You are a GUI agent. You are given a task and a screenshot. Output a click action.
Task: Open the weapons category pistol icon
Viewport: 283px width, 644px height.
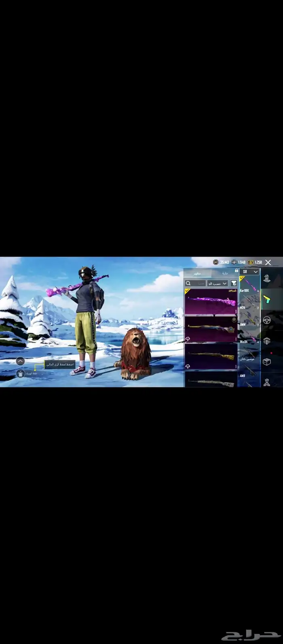pos(266,299)
